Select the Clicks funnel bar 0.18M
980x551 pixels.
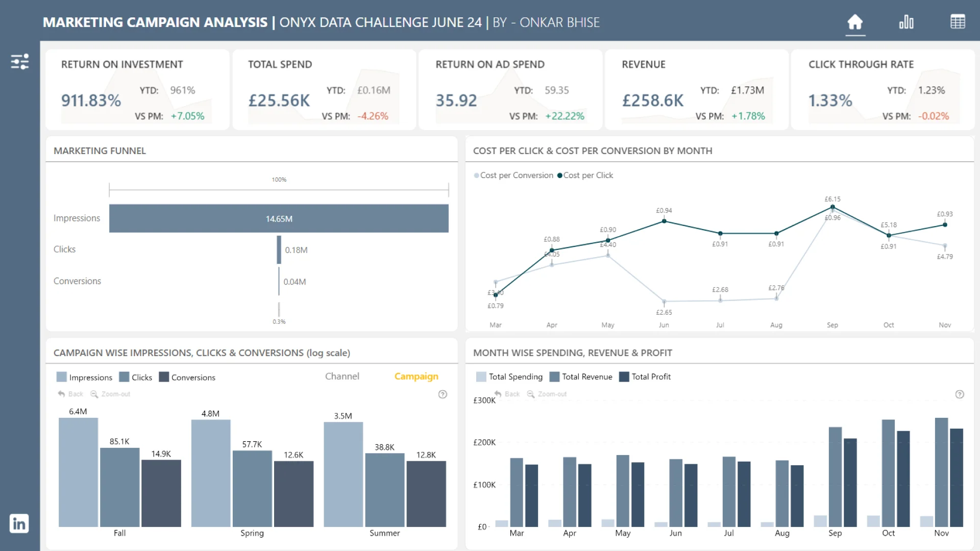[279, 249]
